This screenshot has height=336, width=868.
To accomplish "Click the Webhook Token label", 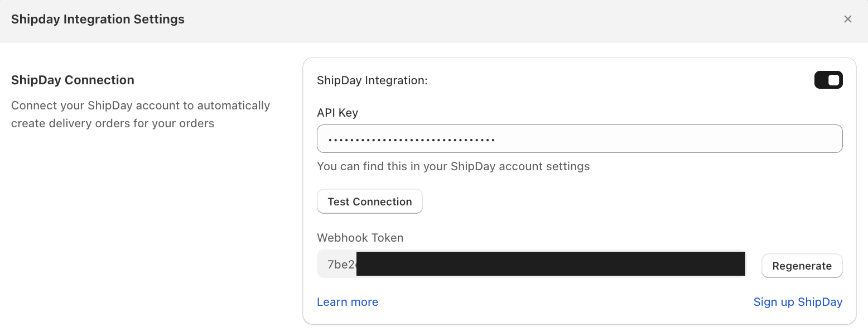I will 360,238.
